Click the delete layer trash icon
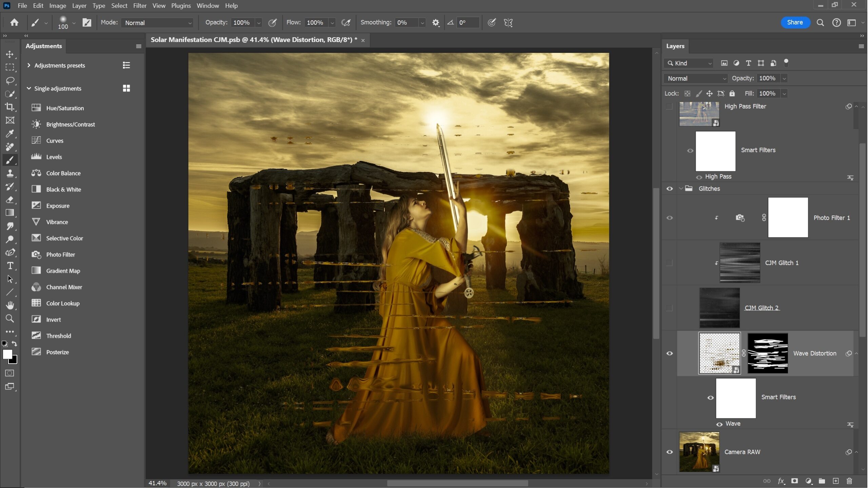 [849, 481]
